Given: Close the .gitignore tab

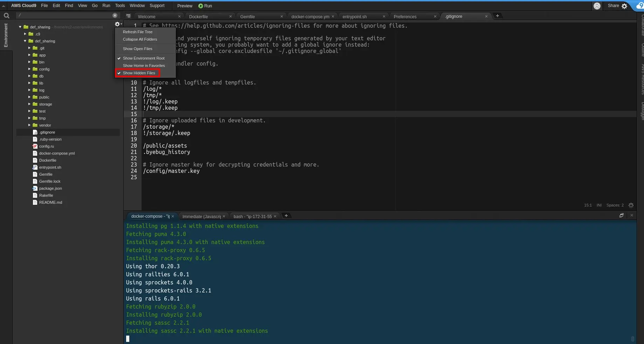Looking at the screenshot, I should 486,16.
